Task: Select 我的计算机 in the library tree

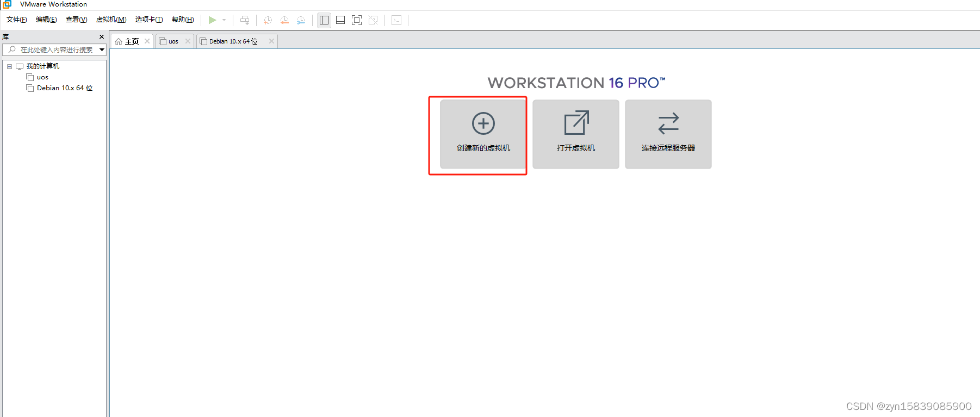Action: [x=43, y=66]
